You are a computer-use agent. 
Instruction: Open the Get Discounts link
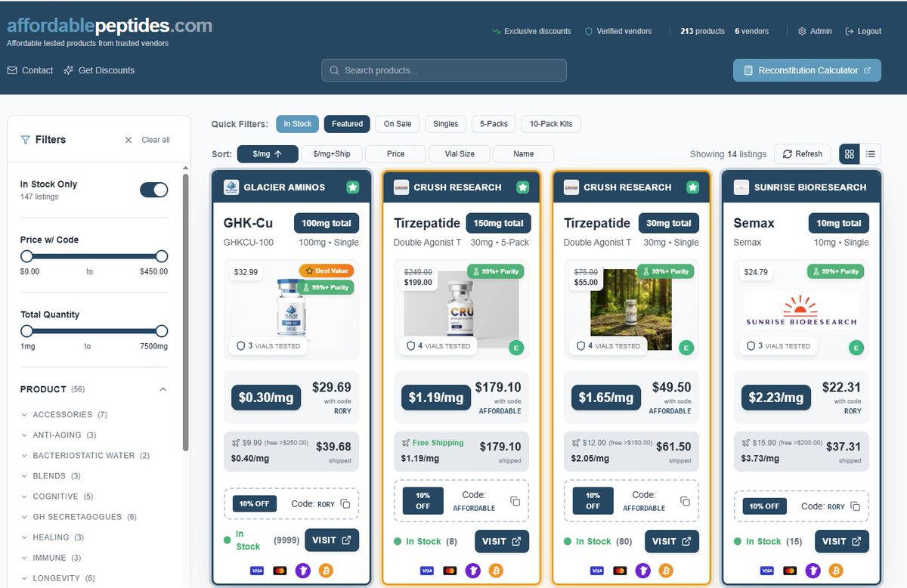point(99,70)
